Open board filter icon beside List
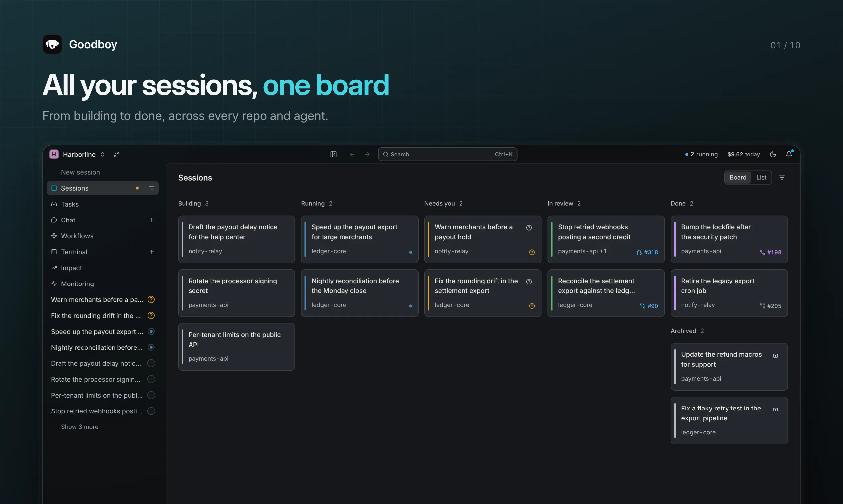This screenshot has width=843, height=504. 782,178
